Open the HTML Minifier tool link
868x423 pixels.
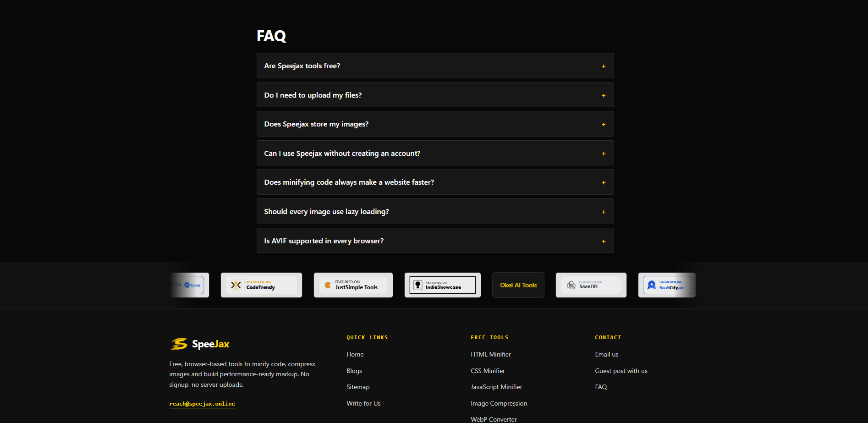pyautogui.click(x=491, y=354)
